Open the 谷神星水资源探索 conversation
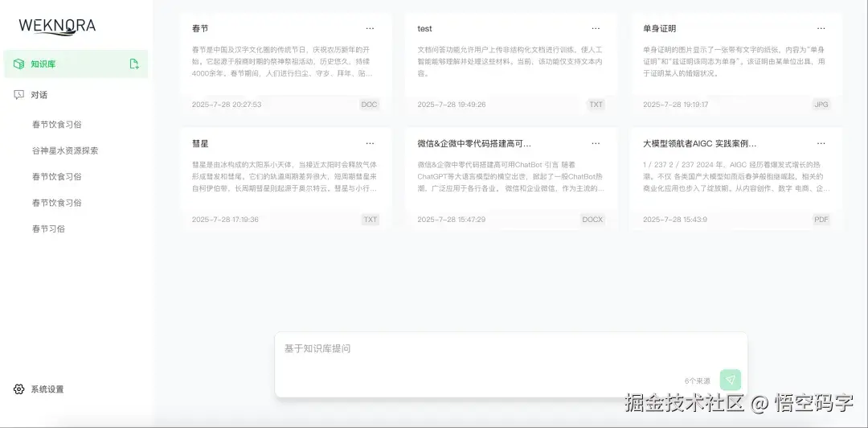Image resolution: width=868 pixels, height=428 pixels. point(65,150)
